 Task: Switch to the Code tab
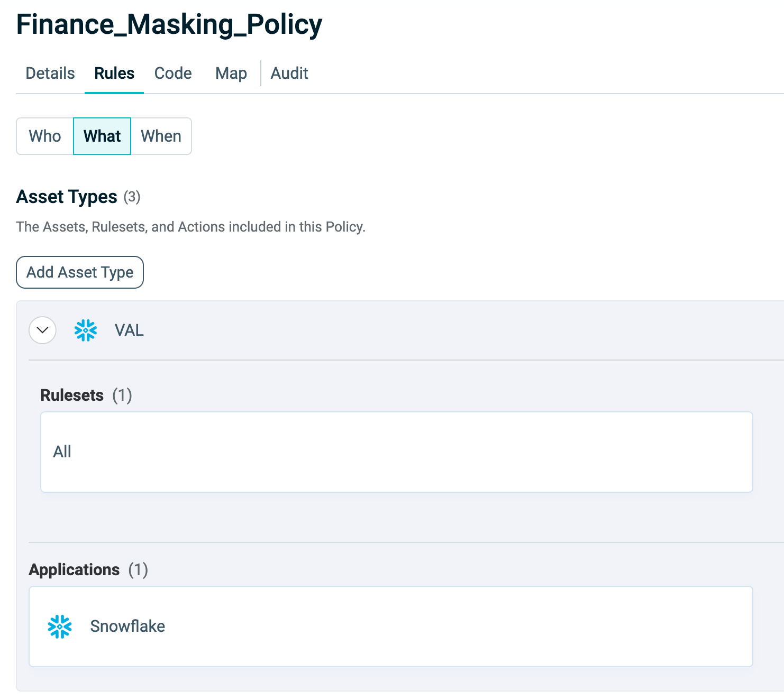click(173, 73)
